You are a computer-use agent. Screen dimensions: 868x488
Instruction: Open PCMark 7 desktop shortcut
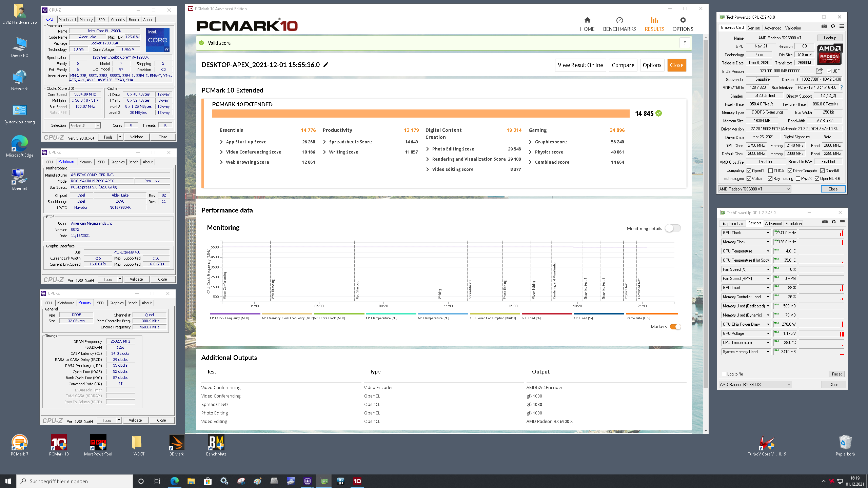[x=19, y=445]
